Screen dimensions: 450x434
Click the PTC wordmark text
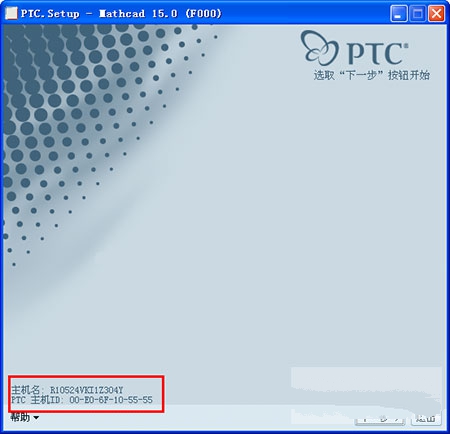(375, 53)
